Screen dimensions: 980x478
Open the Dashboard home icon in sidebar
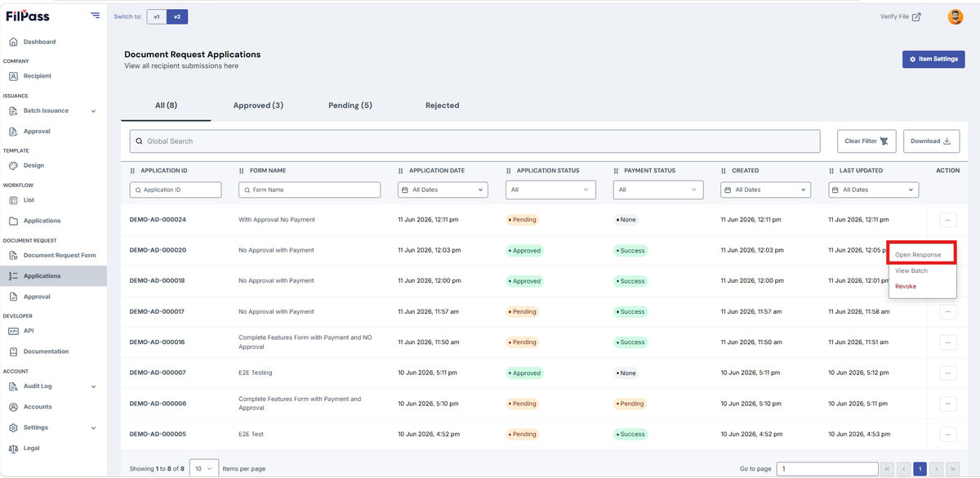(x=13, y=42)
